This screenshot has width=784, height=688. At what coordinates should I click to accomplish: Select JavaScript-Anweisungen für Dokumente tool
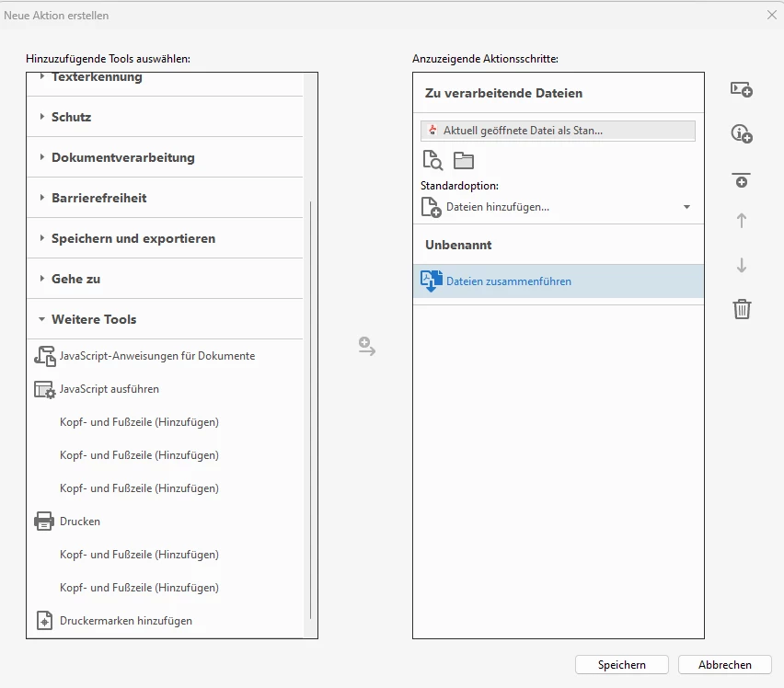tap(157, 356)
